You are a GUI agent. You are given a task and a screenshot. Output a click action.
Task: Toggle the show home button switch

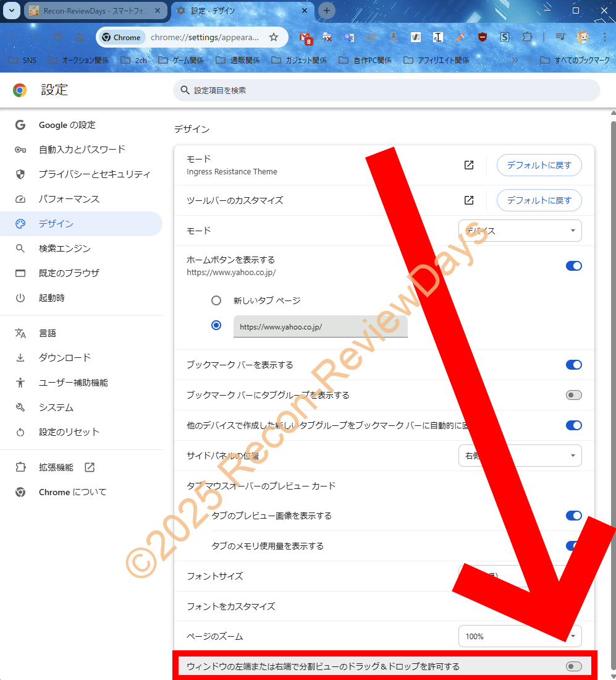click(573, 266)
